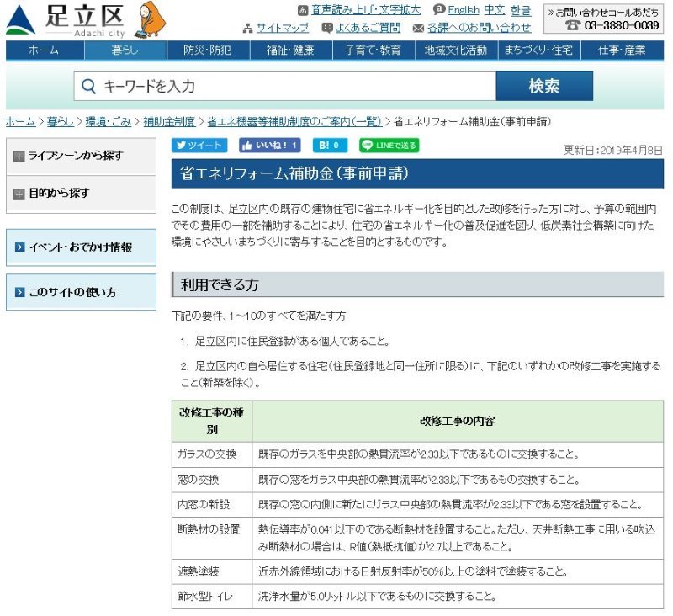The image size is (673, 616).
Task: Switch site language to 한글
Action: point(521,10)
